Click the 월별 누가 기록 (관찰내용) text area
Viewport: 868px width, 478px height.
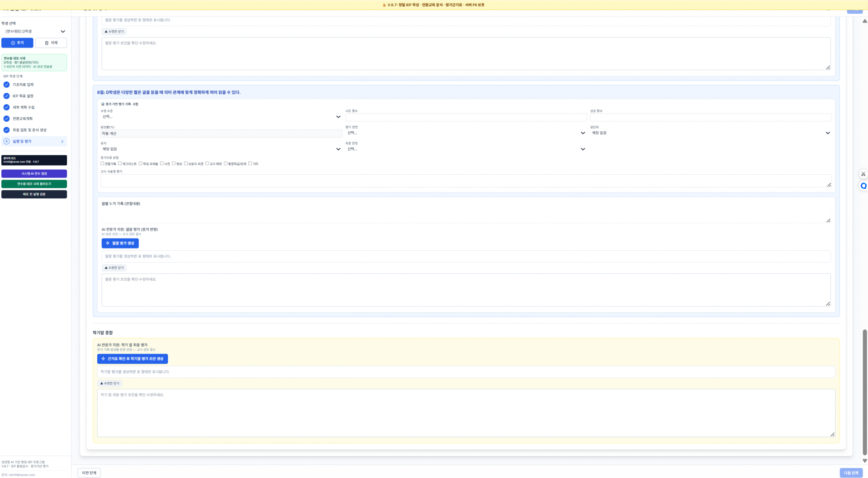tap(466, 215)
